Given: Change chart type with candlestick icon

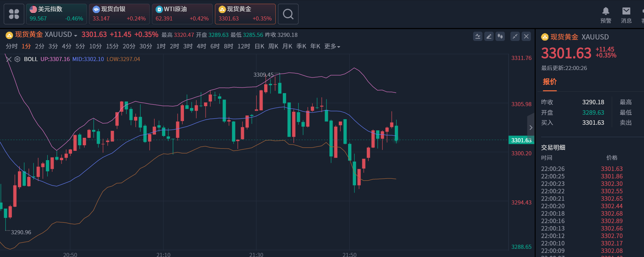Looking at the screenshot, I should click(500, 36).
